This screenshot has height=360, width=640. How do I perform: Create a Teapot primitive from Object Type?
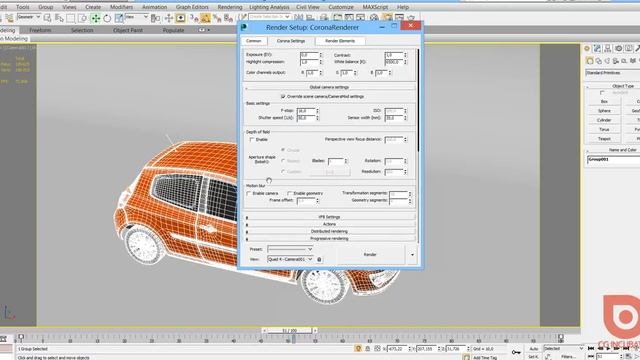click(x=604, y=139)
